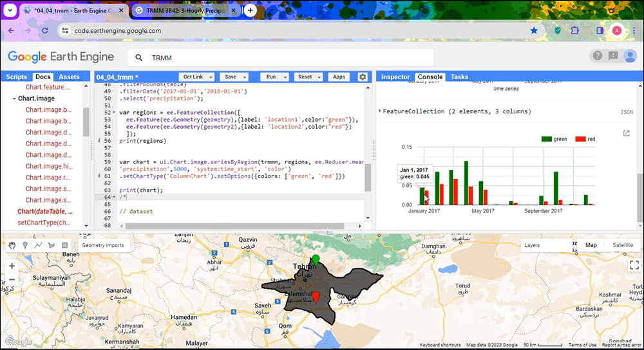
Task: Zoom out on the map
Action: 12,280
